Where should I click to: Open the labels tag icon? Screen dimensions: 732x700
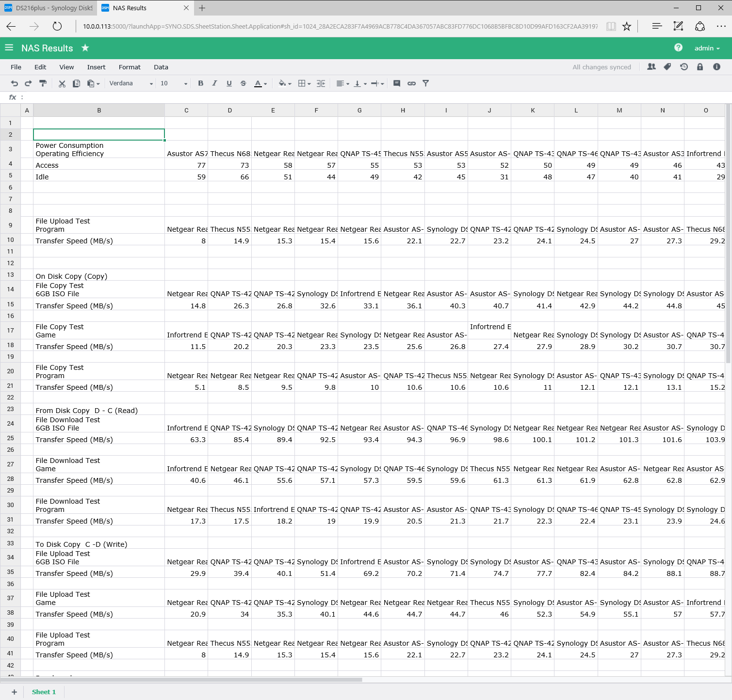tap(667, 67)
